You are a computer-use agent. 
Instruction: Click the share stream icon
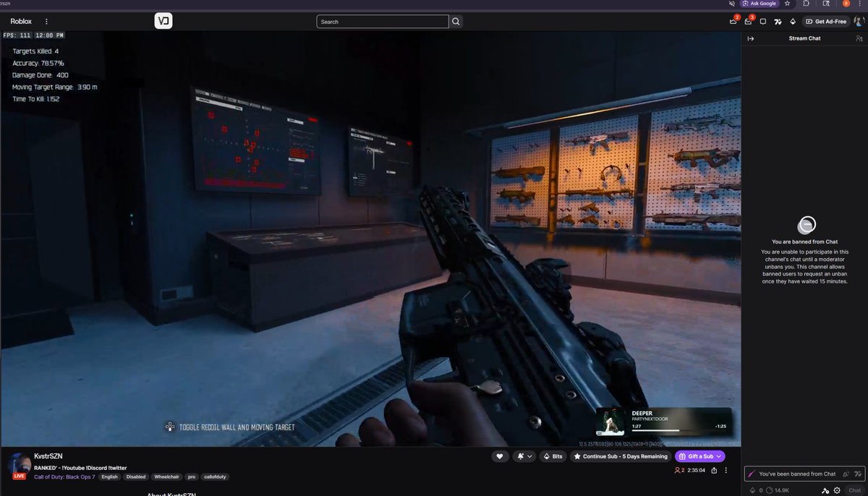tap(715, 471)
